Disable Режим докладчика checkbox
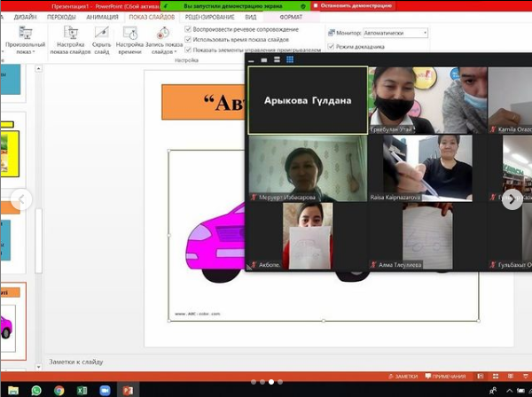The image size is (532, 397). 331,45
